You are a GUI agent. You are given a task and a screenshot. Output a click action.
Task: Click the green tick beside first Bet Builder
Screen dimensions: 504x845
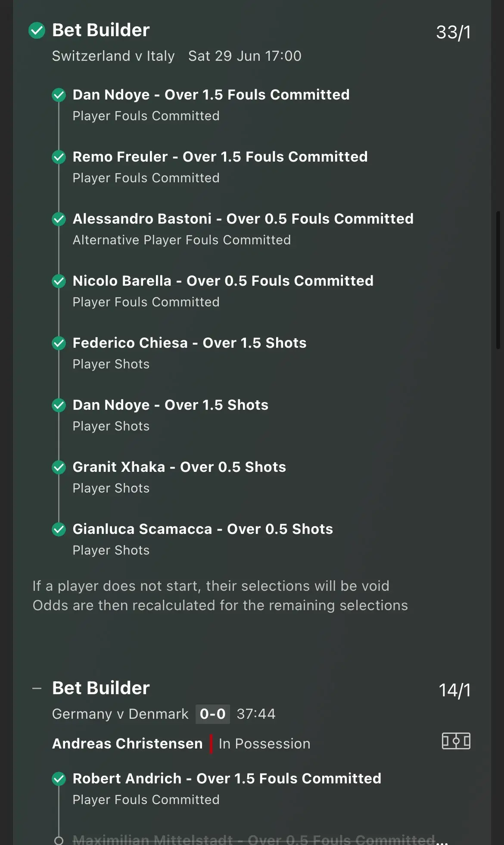click(x=37, y=31)
